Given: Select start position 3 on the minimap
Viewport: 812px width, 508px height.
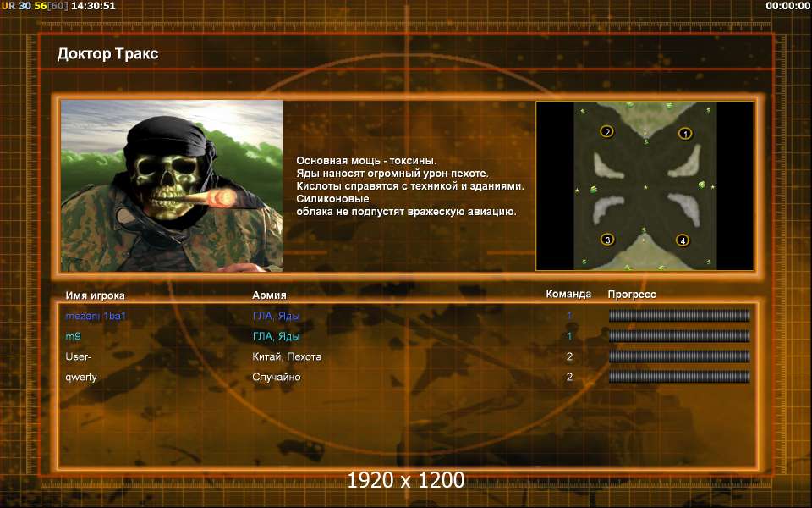Looking at the screenshot, I should pyautogui.click(x=607, y=240).
